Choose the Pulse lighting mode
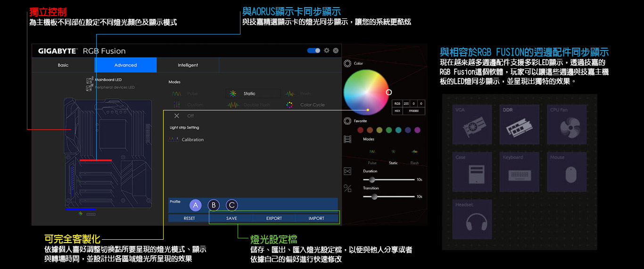 185,93
